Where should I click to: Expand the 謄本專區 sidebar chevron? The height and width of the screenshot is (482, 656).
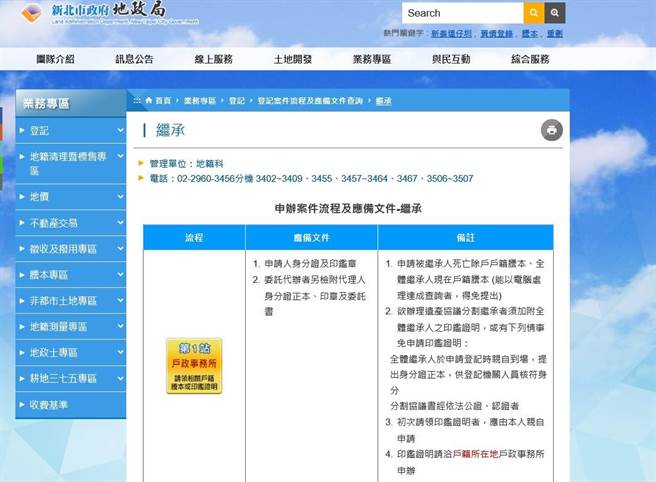point(120,274)
